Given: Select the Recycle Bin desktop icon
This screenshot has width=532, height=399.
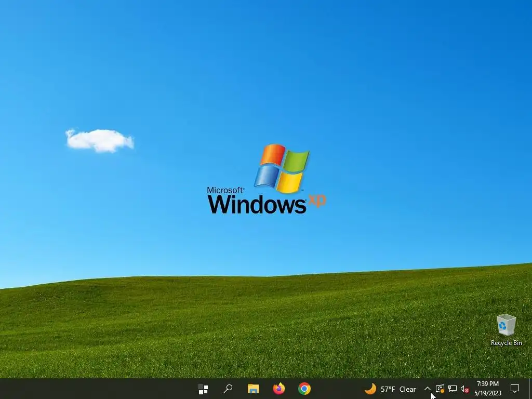Looking at the screenshot, I should 506,330.
